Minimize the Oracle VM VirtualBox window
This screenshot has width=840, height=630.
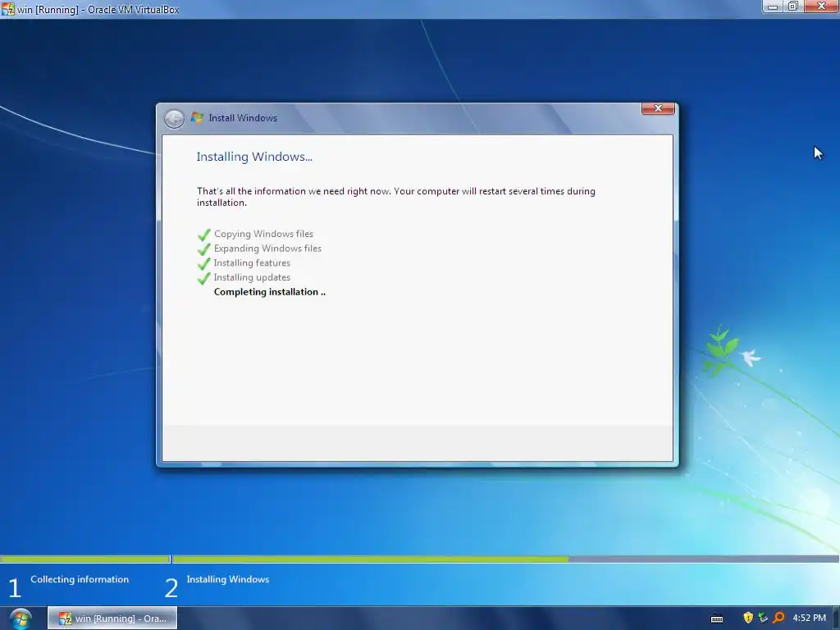(773, 7)
